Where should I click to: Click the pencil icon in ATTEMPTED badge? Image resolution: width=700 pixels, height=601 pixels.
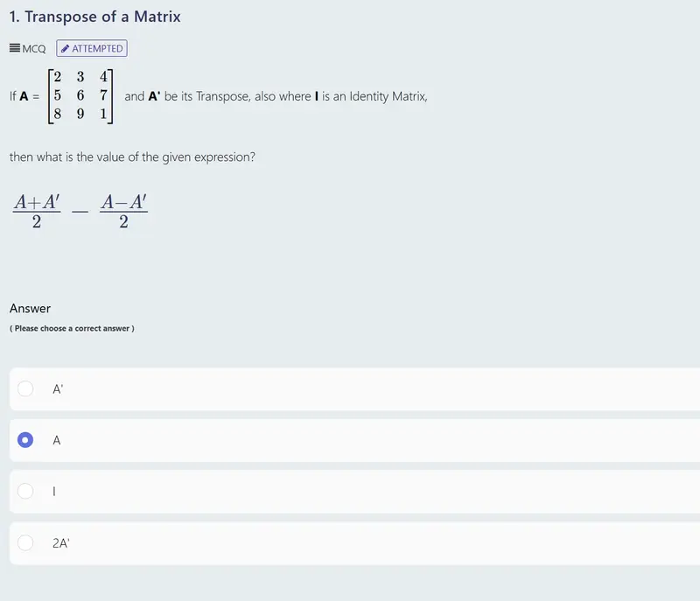(65, 48)
